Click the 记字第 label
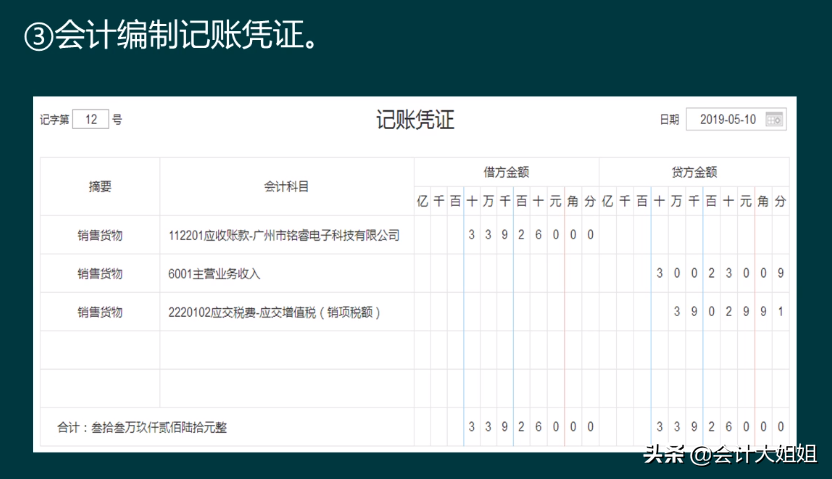This screenshot has height=479, width=832. pos(55,119)
